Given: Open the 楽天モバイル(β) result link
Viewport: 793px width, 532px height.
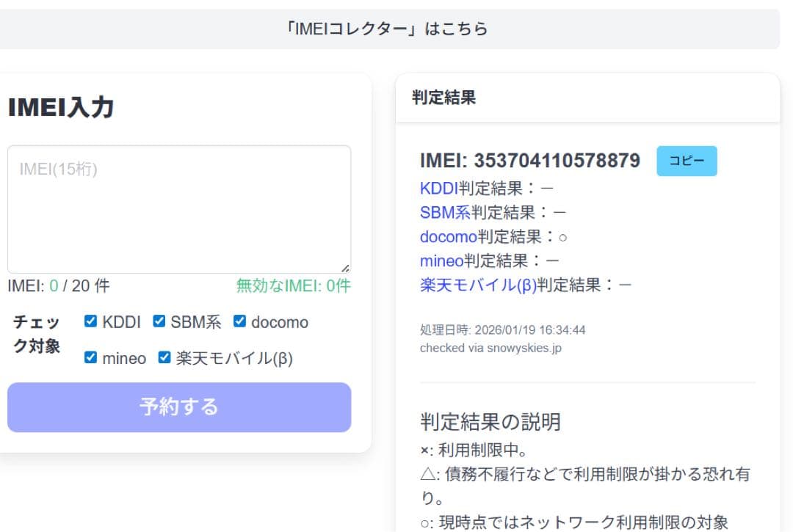Looking at the screenshot, I should 478,285.
